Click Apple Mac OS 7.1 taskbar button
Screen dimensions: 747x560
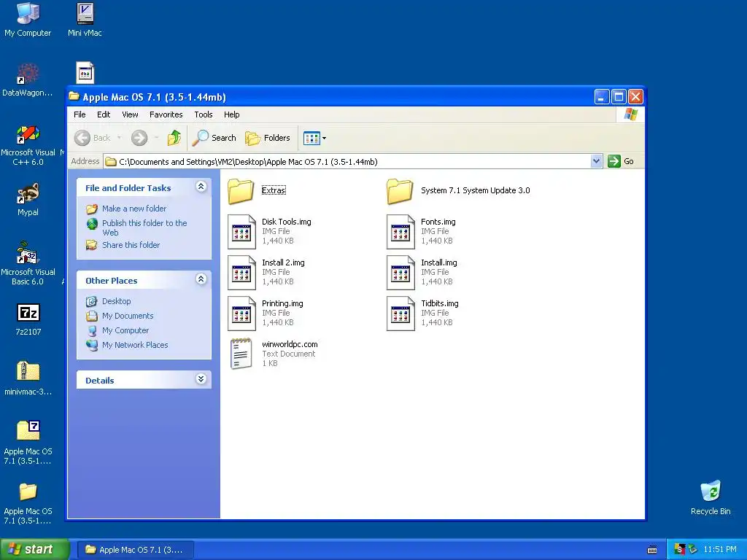coord(135,550)
